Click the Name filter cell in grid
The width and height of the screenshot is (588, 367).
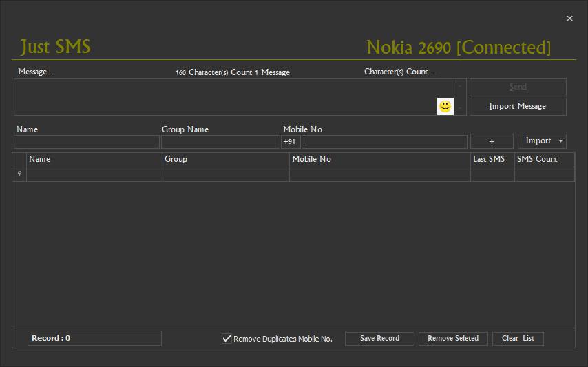coord(94,174)
